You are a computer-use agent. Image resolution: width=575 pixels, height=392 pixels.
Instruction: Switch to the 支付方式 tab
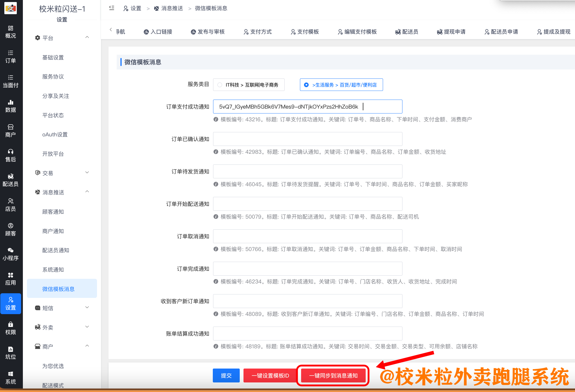[258, 32]
